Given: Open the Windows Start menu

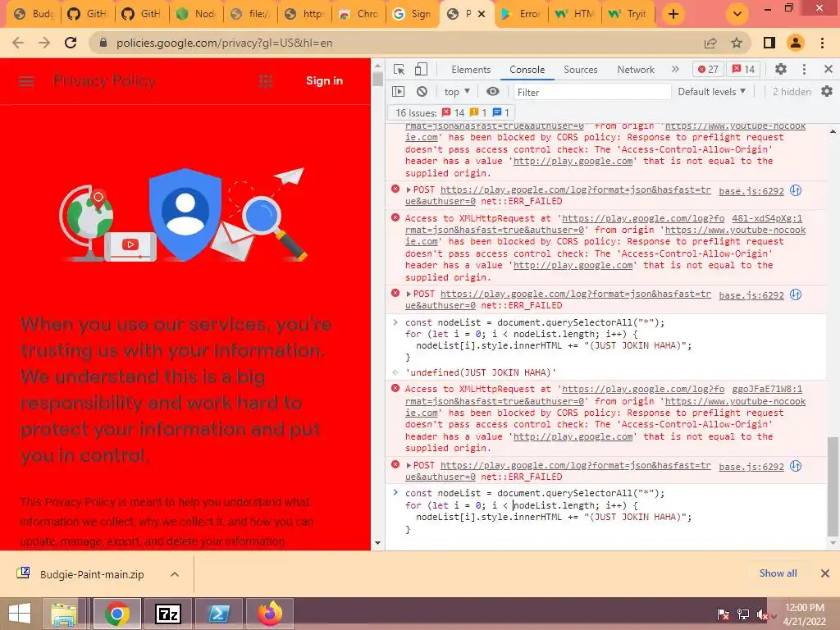Looking at the screenshot, I should 20,614.
